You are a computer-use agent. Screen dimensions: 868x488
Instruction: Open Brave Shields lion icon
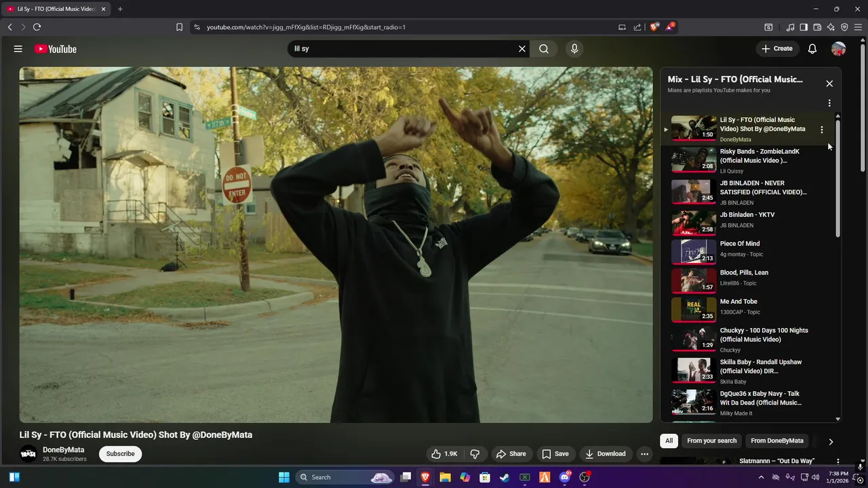point(654,27)
